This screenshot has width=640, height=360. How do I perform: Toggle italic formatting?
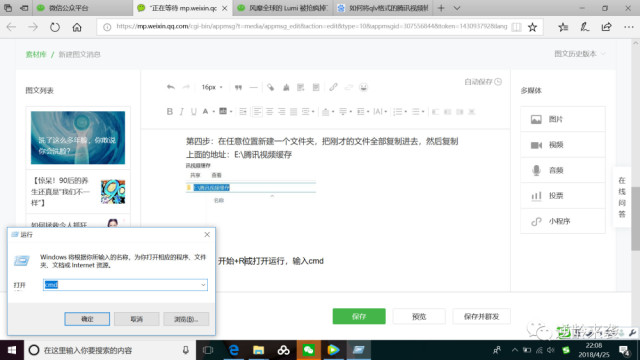182,112
